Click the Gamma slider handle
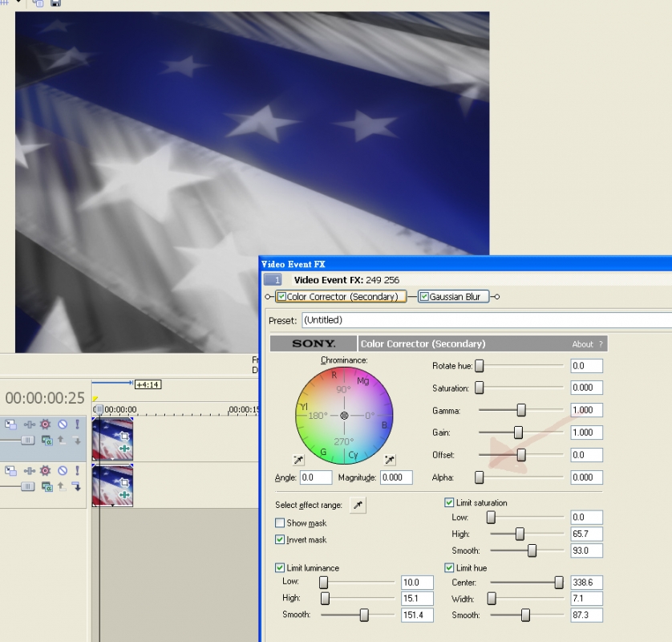This screenshot has height=642, width=672. tap(521, 410)
